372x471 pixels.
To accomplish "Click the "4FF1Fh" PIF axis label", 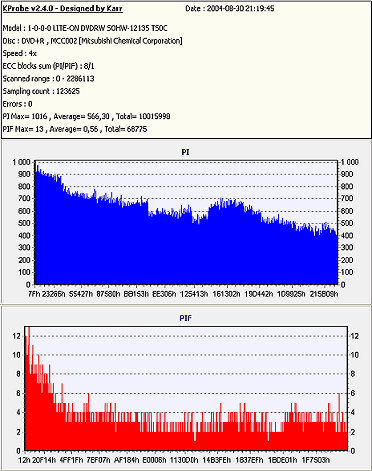I will pyautogui.click(x=71, y=460).
